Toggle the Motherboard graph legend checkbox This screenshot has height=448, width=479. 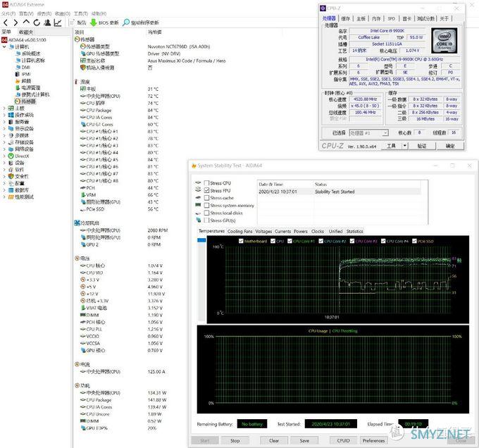point(240,241)
